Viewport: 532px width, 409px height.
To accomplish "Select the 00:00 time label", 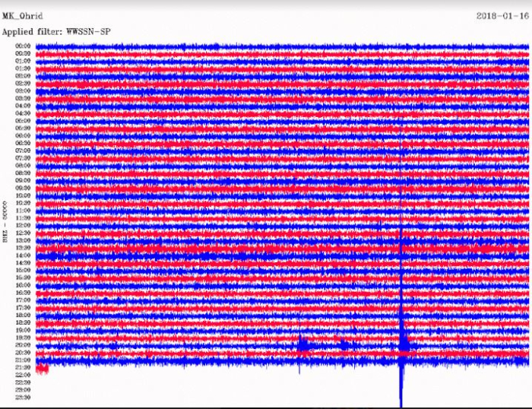I will click(23, 46).
